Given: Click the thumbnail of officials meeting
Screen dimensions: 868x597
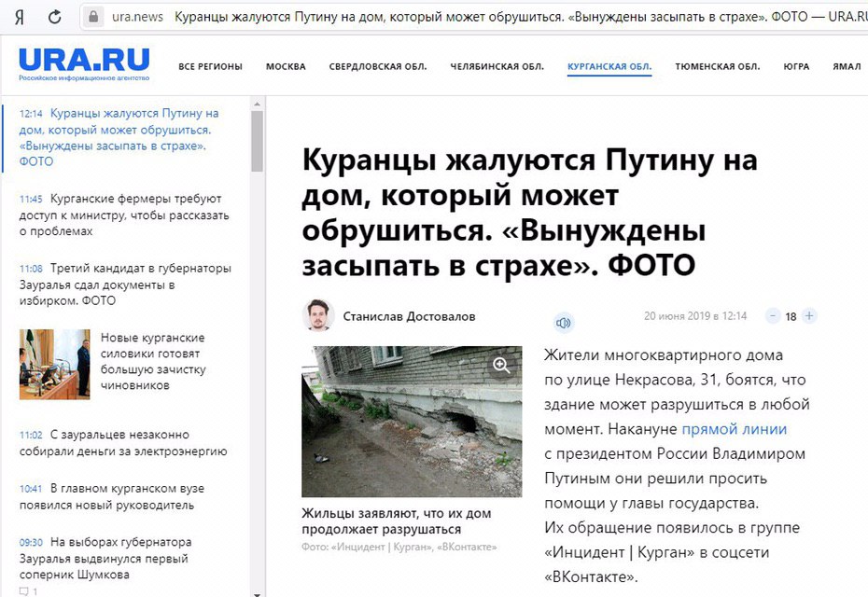Looking at the screenshot, I should click(54, 364).
